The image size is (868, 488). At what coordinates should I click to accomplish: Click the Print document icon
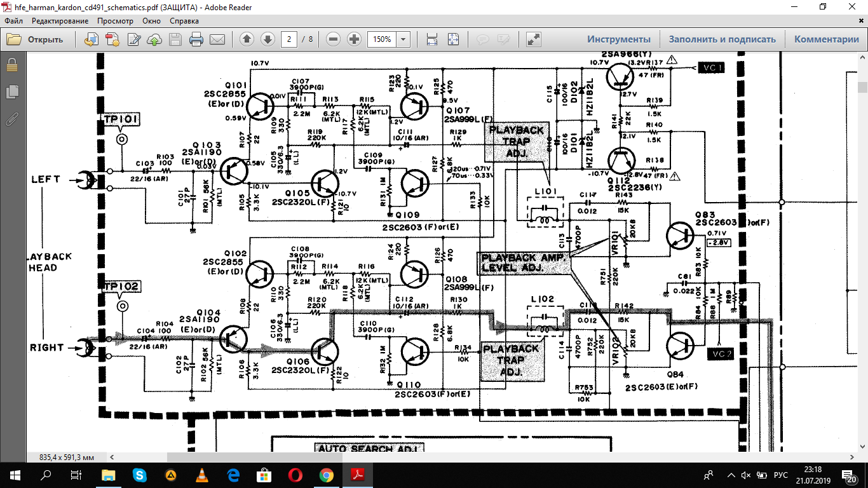[196, 39]
